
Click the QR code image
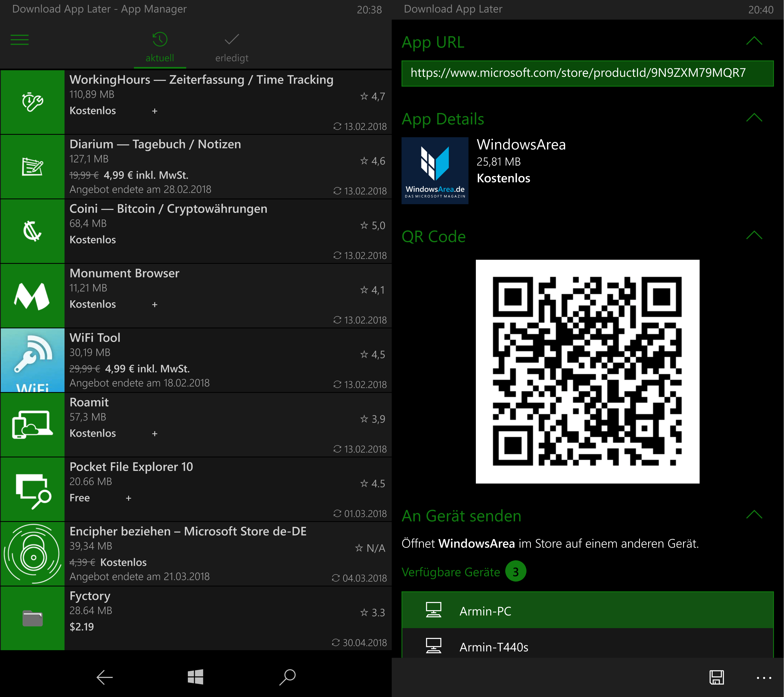(x=587, y=372)
